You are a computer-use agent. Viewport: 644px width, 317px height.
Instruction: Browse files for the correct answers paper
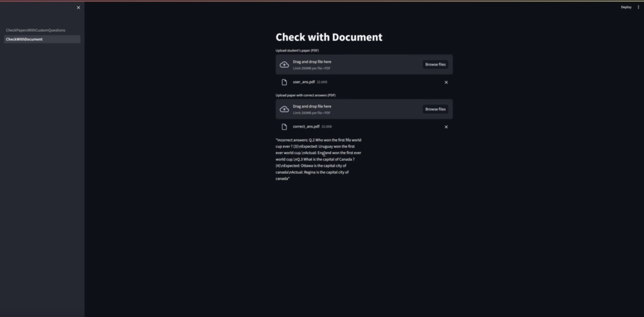[435, 109]
